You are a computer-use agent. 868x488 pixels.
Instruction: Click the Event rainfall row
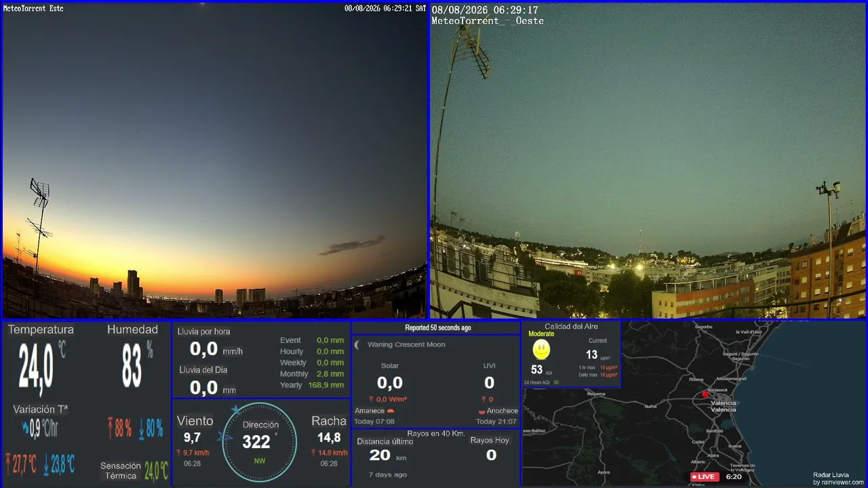pyautogui.click(x=312, y=340)
